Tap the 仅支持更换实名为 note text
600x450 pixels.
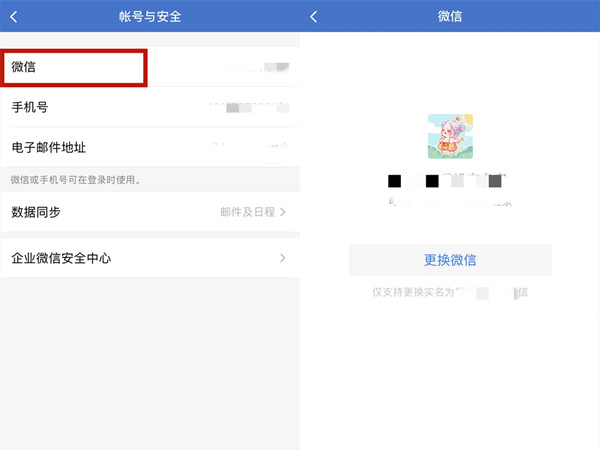point(449,292)
